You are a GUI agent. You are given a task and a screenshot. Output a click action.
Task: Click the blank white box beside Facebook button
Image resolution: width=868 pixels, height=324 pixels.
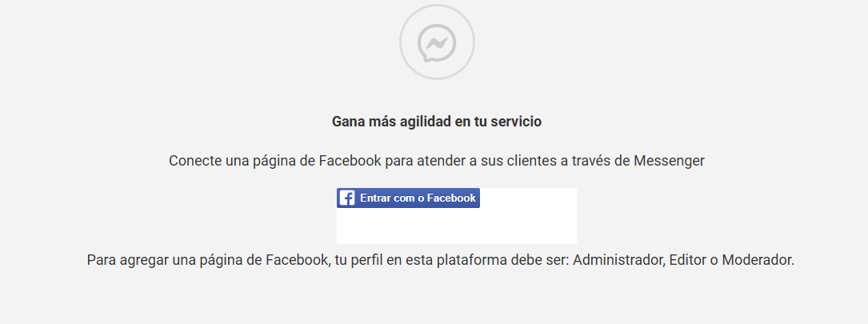tap(527, 198)
